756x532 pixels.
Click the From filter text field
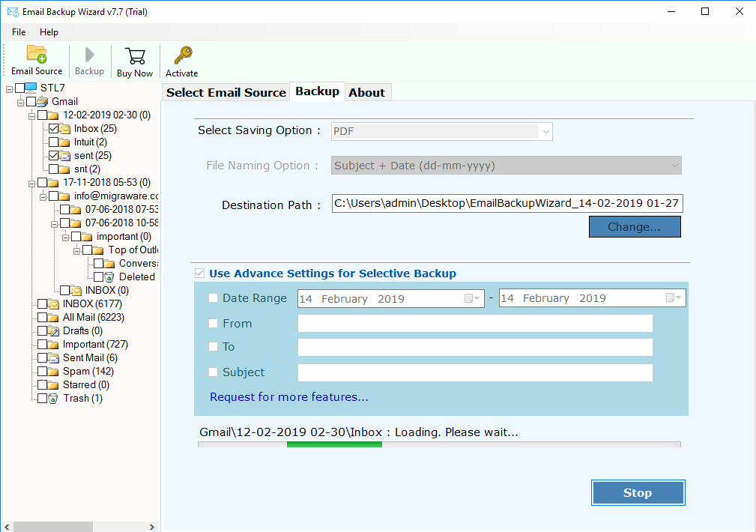point(475,323)
